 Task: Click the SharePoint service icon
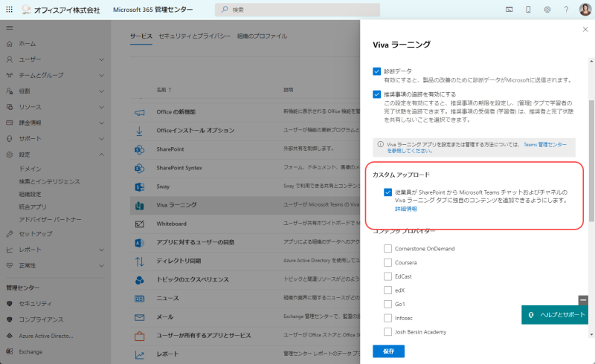[x=139, y=149]
